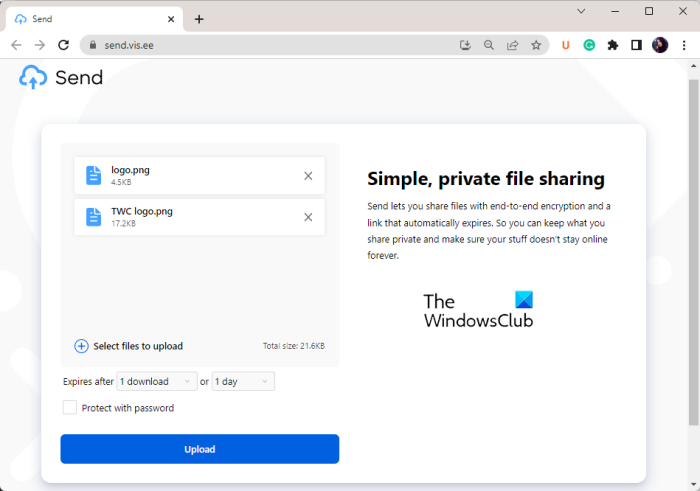Open the orange U browser extension
The width and height of the screenshot is (700, 491).
566,45
